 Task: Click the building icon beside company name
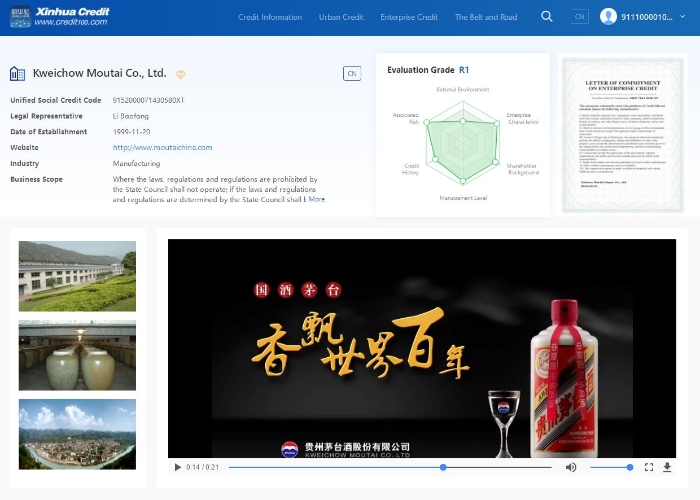click(17, 74)
